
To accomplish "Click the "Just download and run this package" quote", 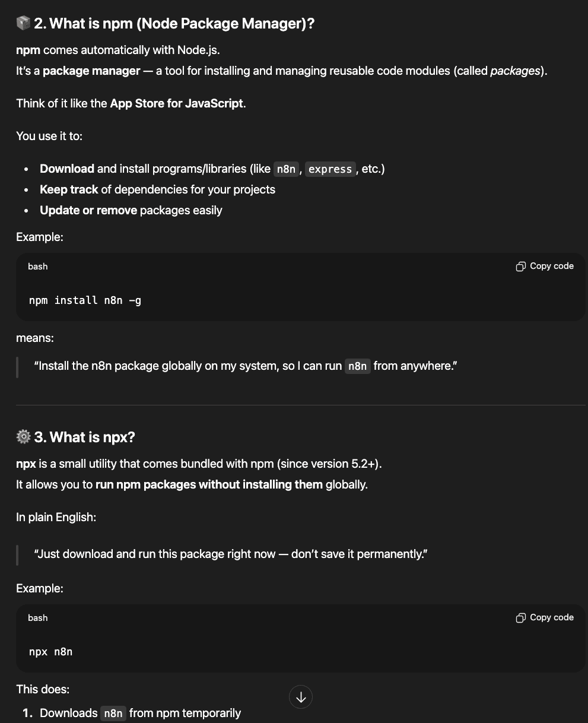I will [231, 554].
